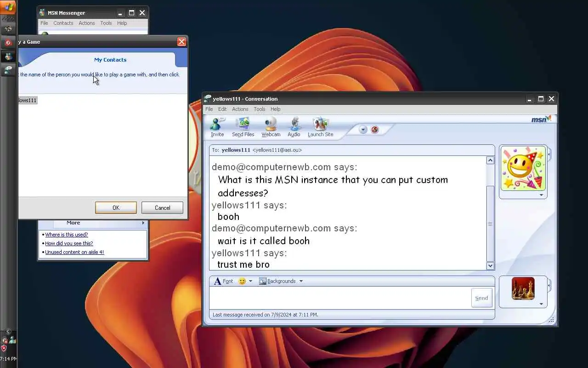Click the MSN buddy system tray icon
The width and height of the screenshot is (588, 368).
tap(12, 339)
